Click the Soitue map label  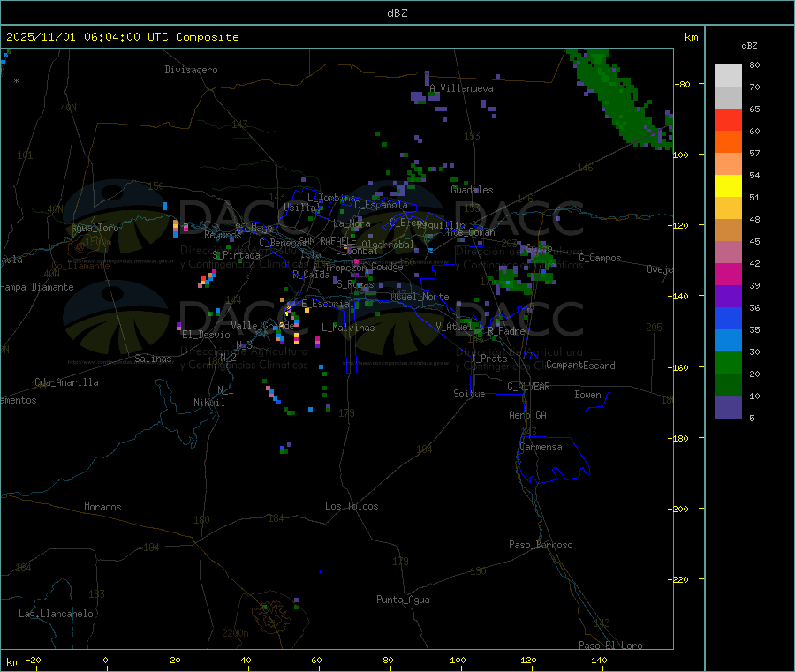[469, 394]
